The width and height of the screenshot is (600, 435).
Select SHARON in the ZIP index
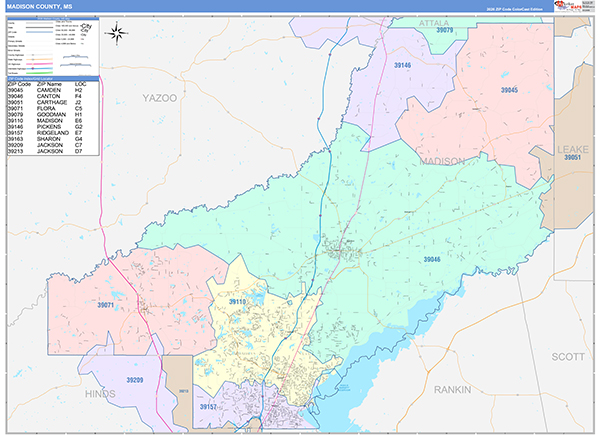point(49,139)
